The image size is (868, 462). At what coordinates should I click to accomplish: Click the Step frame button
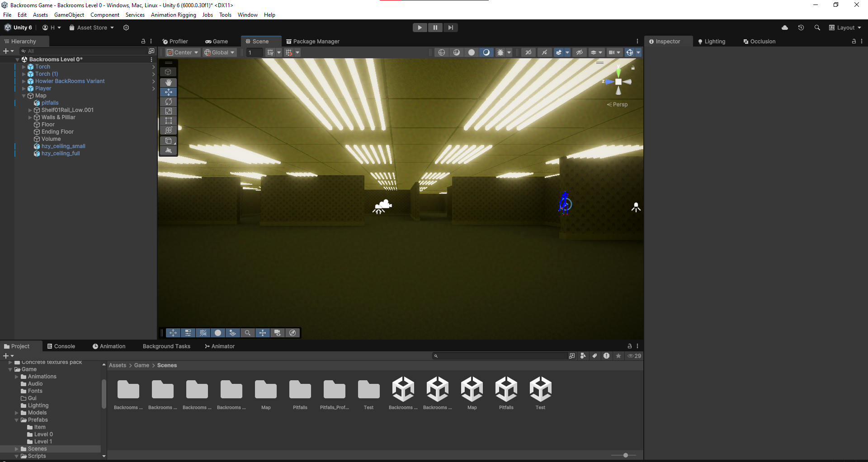tap(450, 28)
